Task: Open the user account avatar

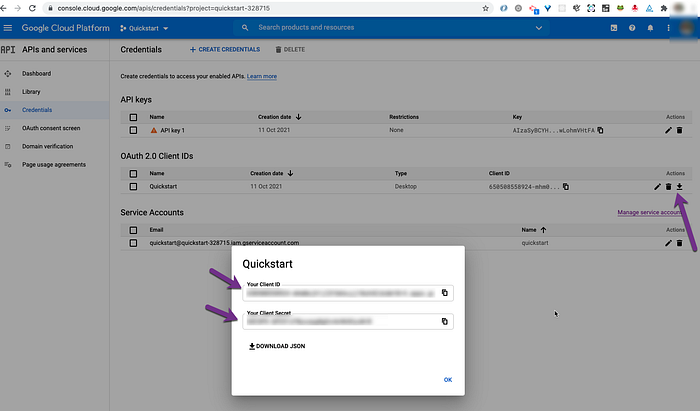Action: [686, 28]
